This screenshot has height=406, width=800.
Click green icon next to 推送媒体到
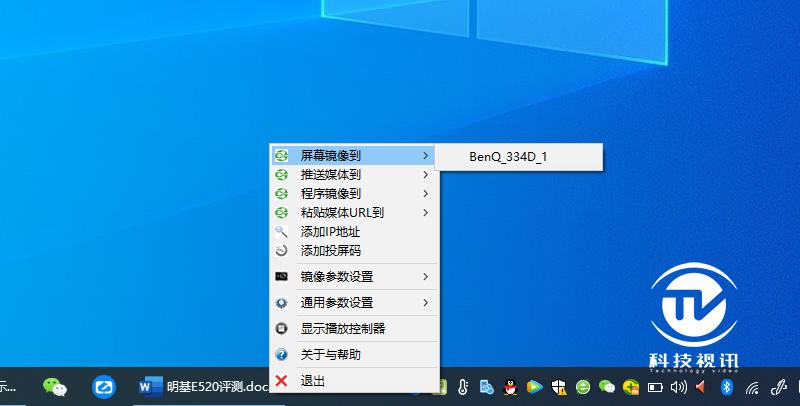[282, 175]
